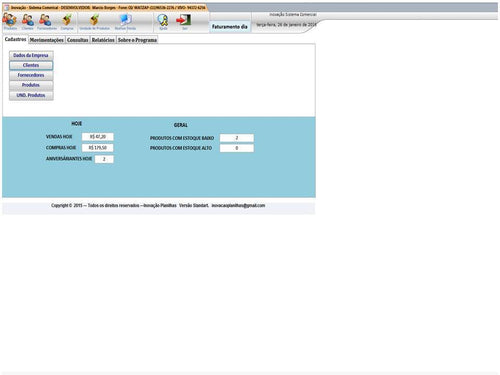Switch to the Consultas tab
500x375 pixels.
point(77,40)
